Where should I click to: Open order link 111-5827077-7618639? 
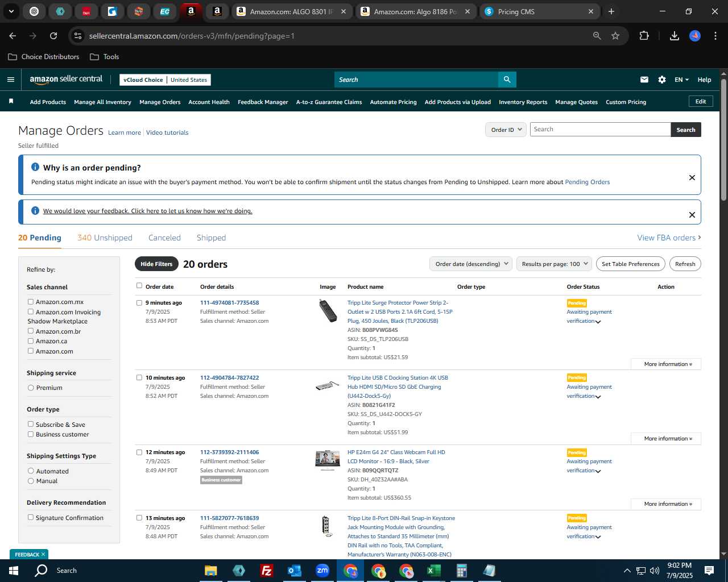pyautogui.click(x=229, y=518)
